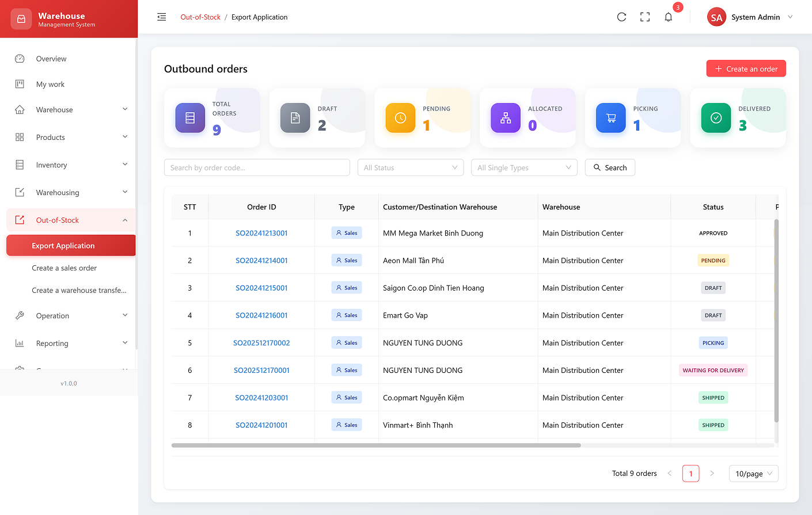
Task: Click the horizontal table scrollbar
Action: 375,445
